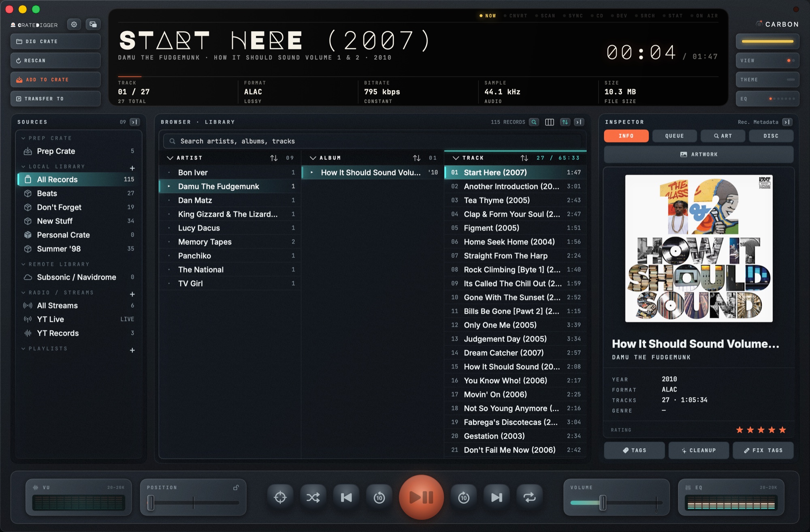Collapse the Prep Crate section
The width and height of the screenshot is (810, 532).
(23, 138)
